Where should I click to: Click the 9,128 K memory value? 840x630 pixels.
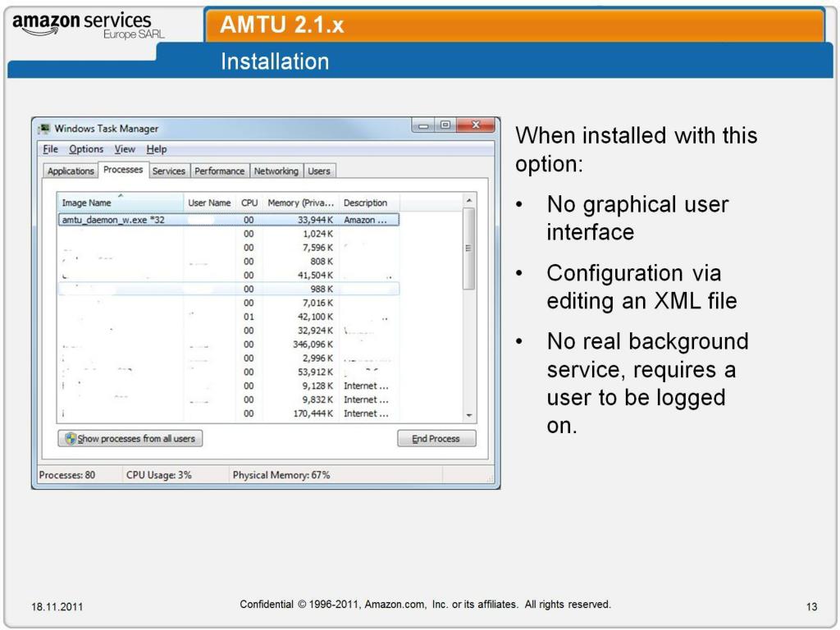point(317,386)
